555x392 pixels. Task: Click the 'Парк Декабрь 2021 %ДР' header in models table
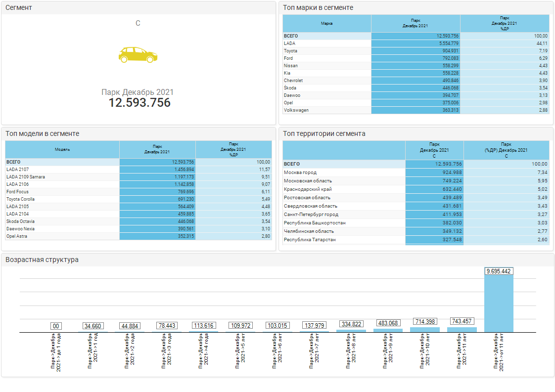(x=233, y=149)
